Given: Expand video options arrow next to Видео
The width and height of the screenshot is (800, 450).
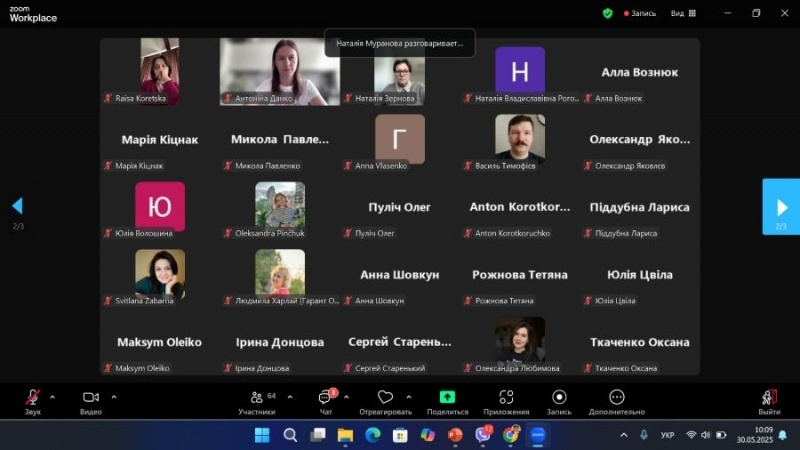Looking at the screenshot, I should pos(113,396).
